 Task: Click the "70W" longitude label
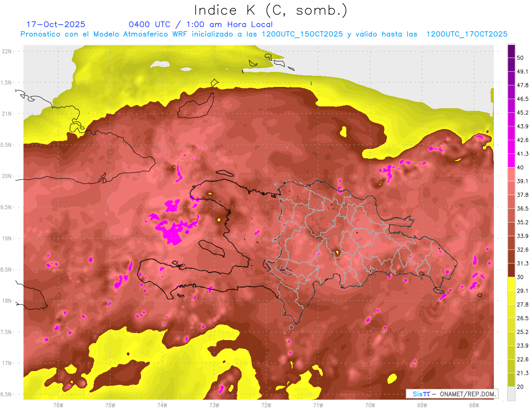click(x=370, y=405)
